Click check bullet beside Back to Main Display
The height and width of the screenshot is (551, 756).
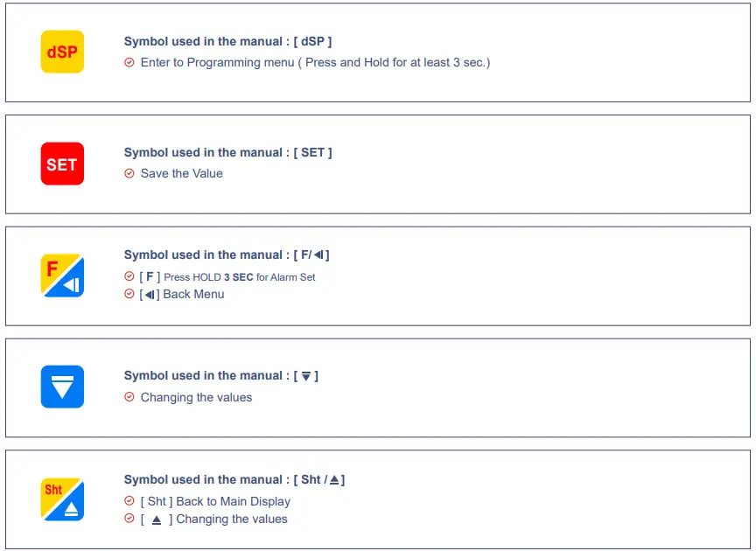click(x=129, y=501)
